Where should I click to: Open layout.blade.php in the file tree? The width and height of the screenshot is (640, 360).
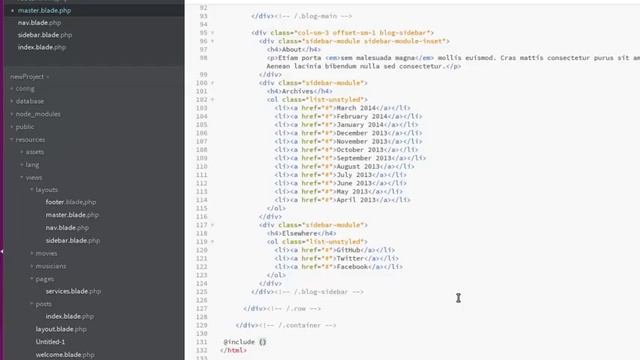pos(61,329)
